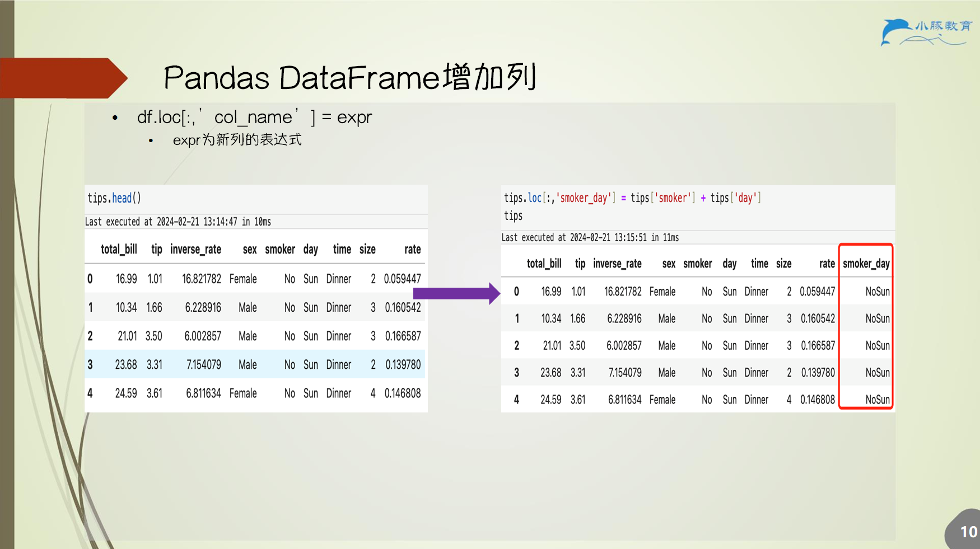The image size is (980, 549).
Task: Click 0.146808 in left table
Action: pyautogui.click(x=402, y=393)
